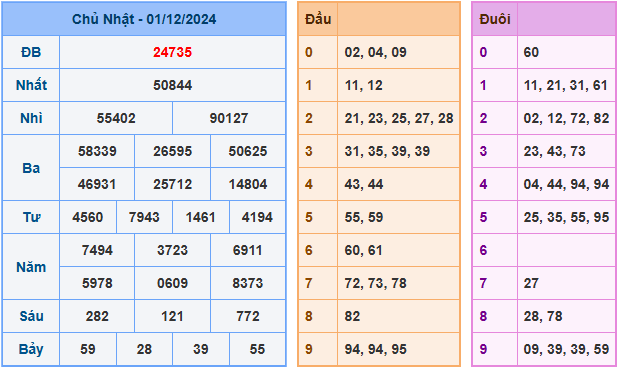617x367 pixels.
Task: Select Đuôi row values 11, 21, 31, 61
Action: (x=565, y=85)
